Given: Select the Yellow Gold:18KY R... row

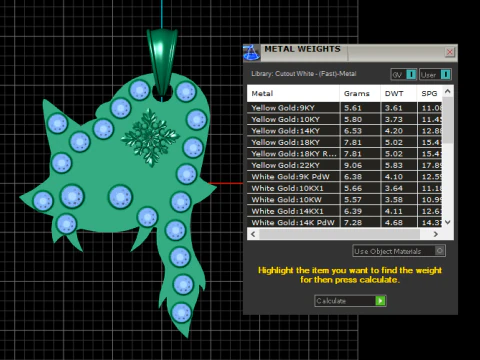Looking at the screenshot, I should (x=345, y=154).
